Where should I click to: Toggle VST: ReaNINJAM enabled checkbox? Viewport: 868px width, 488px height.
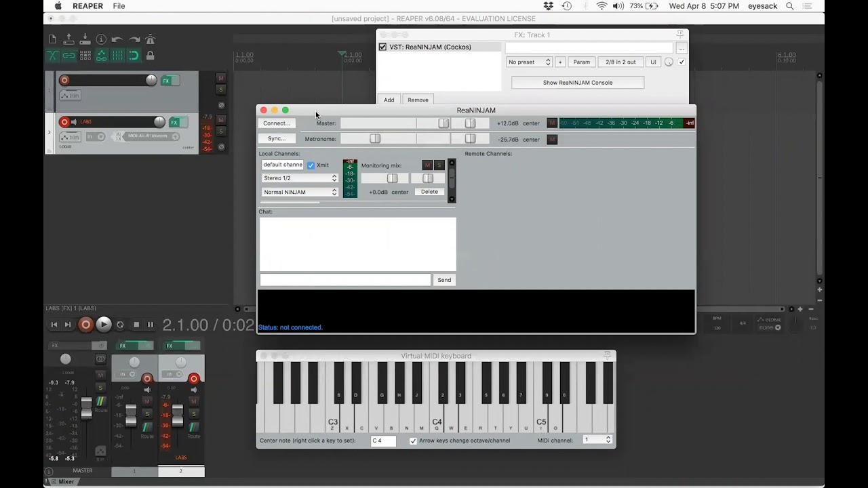[x=382, y=47]
